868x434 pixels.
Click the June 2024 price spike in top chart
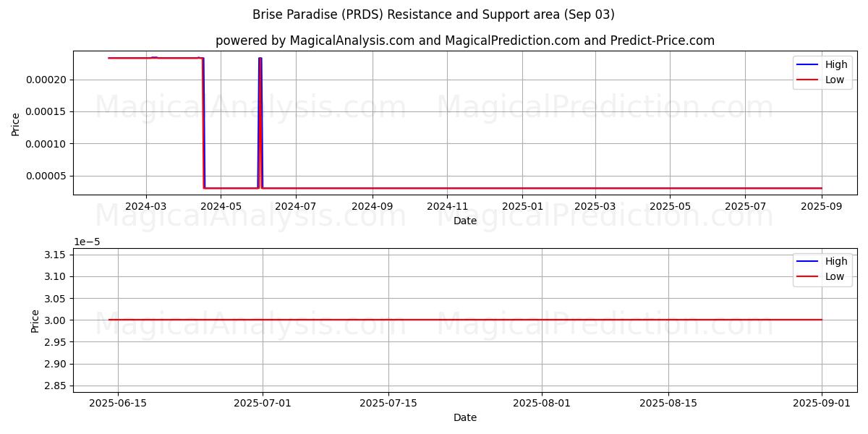click(x=260, y=123)
